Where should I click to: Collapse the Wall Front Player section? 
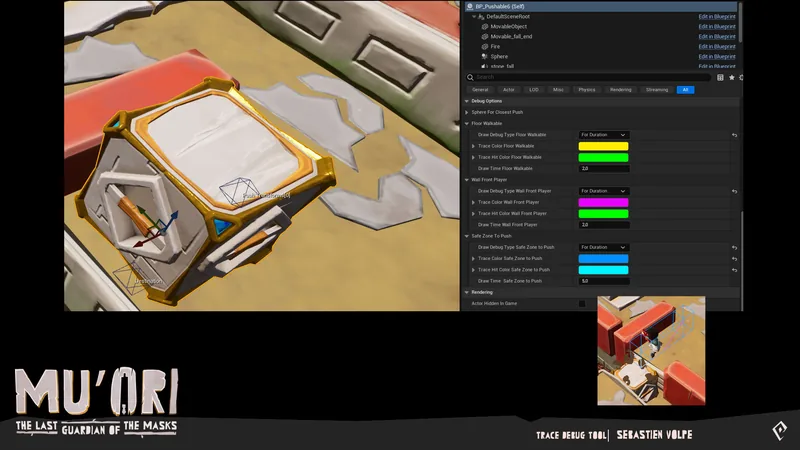pyautogui.click(x=467, y=180)
